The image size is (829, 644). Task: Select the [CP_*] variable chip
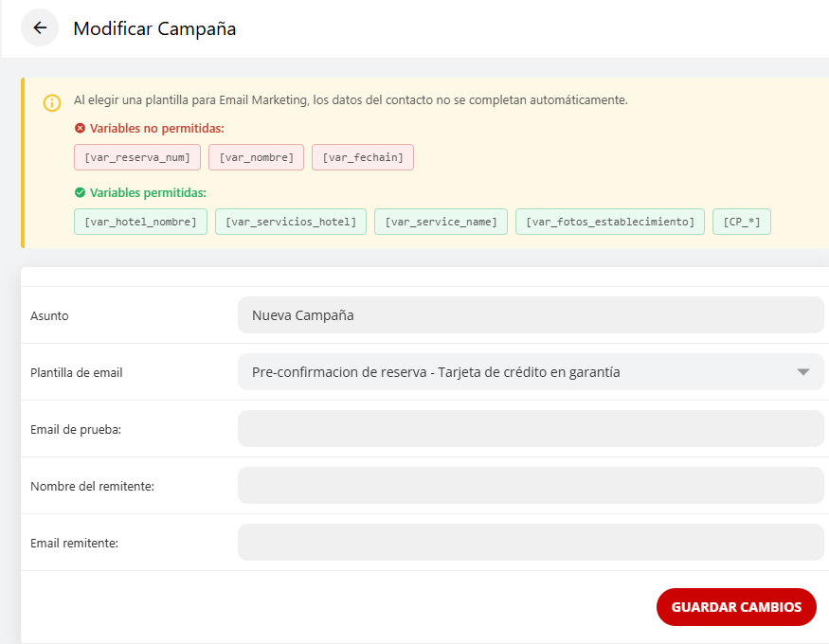pos(741,221)
